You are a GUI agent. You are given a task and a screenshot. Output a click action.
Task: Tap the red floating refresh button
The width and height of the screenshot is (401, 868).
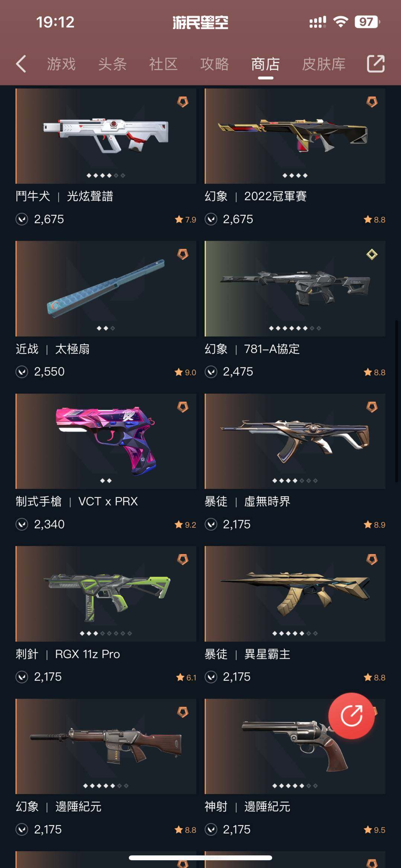point(351,715)
